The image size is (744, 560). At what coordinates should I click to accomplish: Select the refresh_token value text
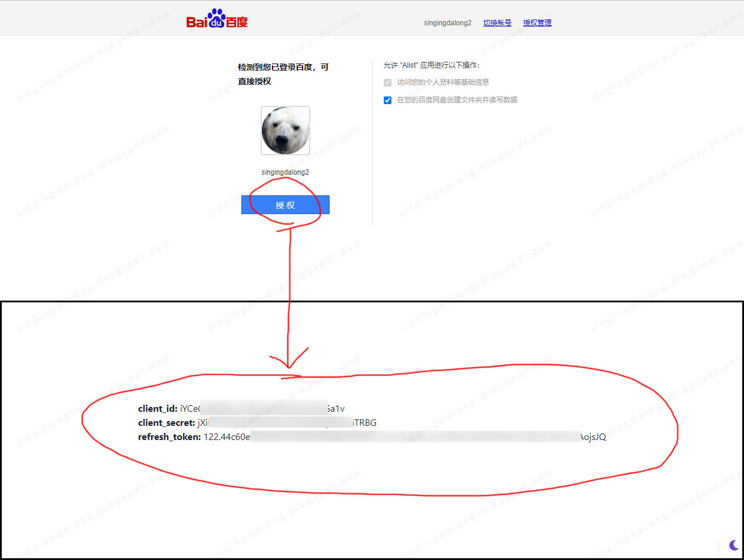click(x=405, y=437)
